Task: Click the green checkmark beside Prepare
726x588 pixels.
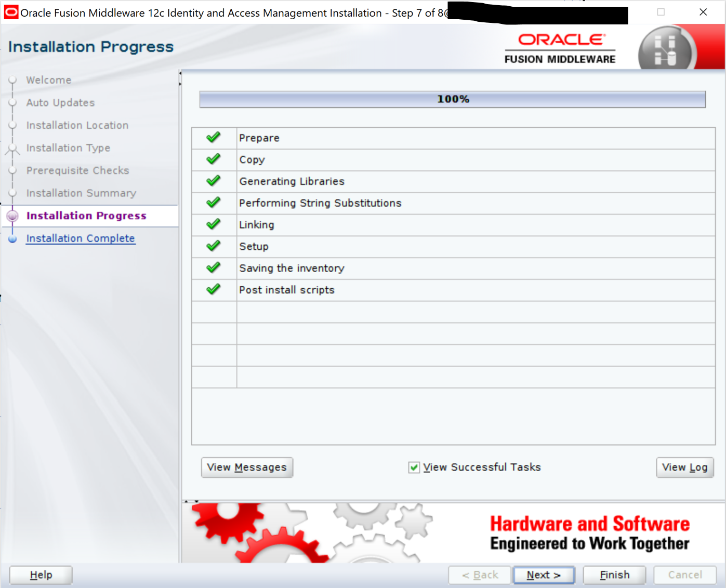Action: 213,138
